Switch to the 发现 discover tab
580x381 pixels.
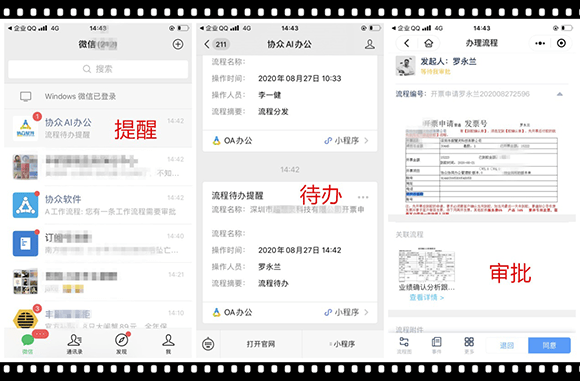[x=121, y=343]
